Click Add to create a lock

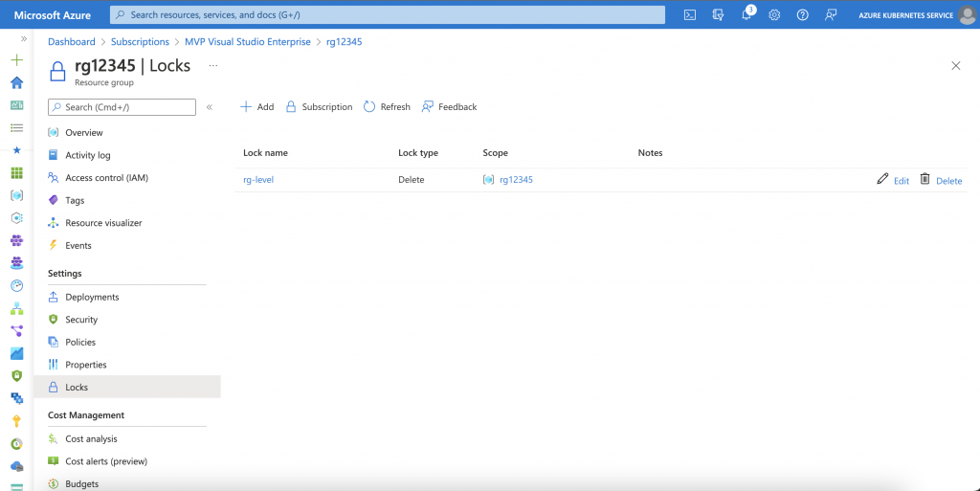pos(256,107)
